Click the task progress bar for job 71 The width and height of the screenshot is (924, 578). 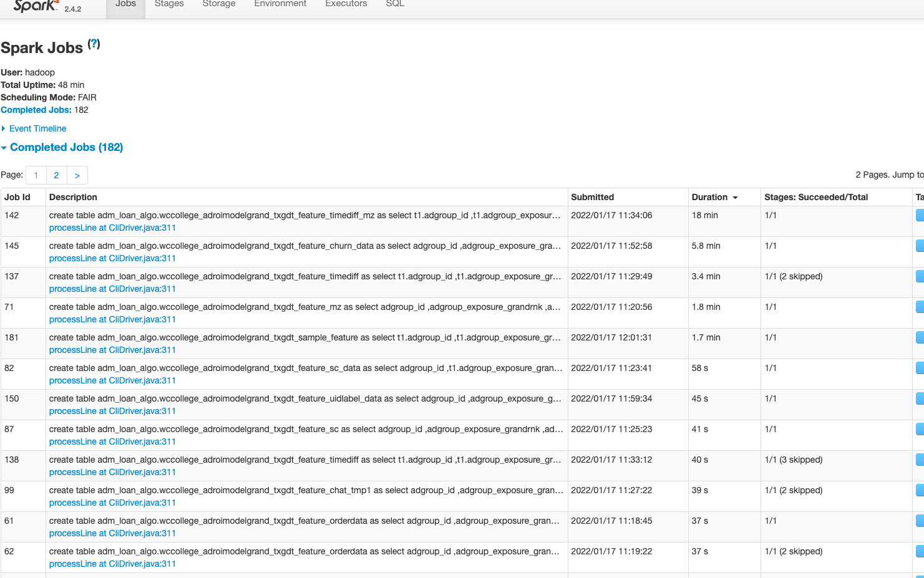pos(920,307)
